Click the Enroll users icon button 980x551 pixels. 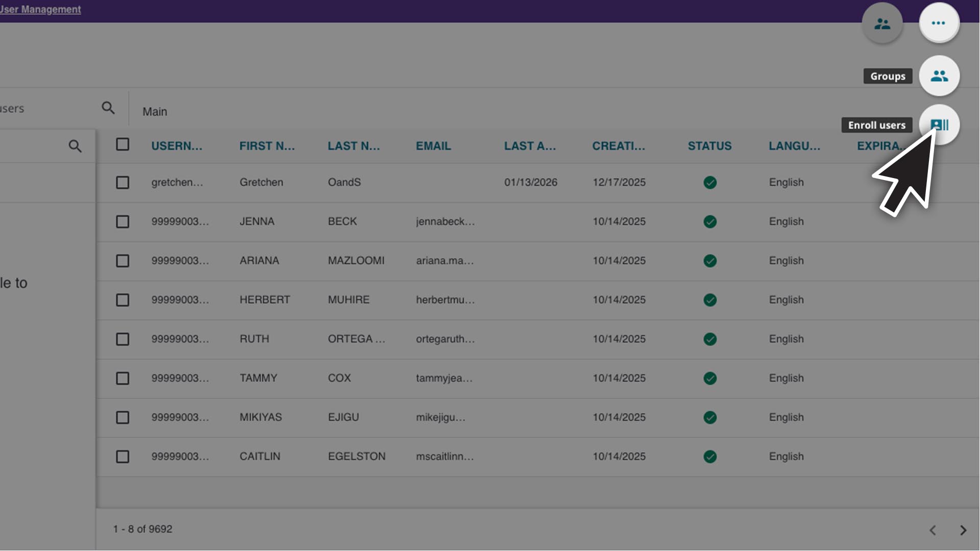(939, 124)
